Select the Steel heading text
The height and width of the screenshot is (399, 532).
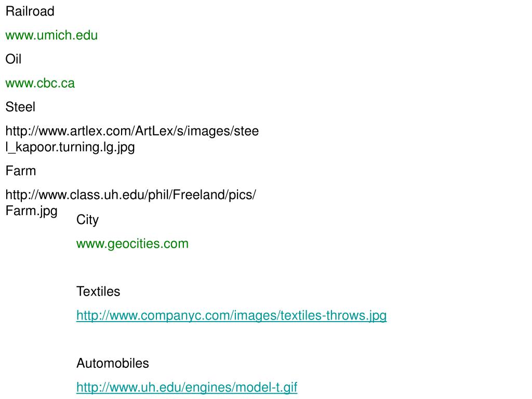pos(20,107)
